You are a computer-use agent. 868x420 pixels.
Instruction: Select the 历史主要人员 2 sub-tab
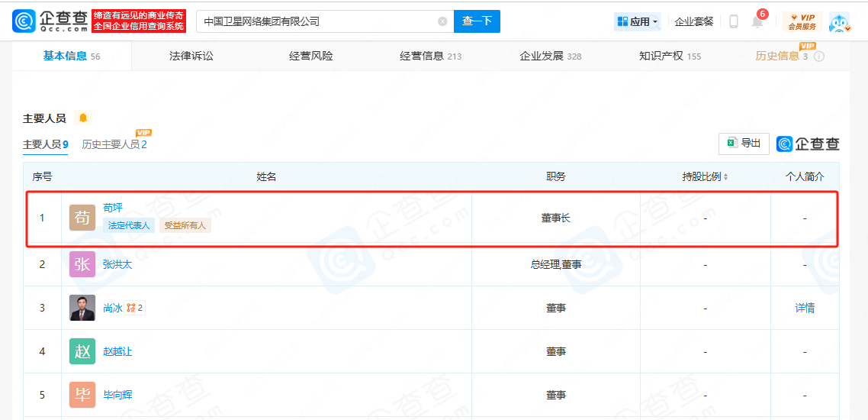click(114, 144)
